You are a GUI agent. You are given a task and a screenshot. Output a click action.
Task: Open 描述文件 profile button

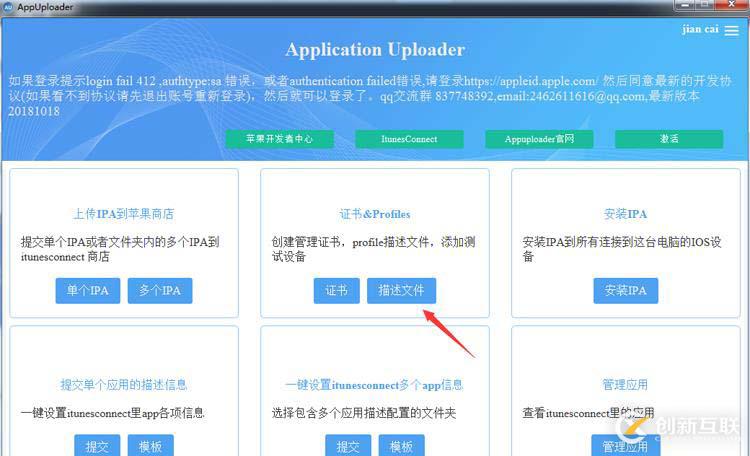click(401, 290)
